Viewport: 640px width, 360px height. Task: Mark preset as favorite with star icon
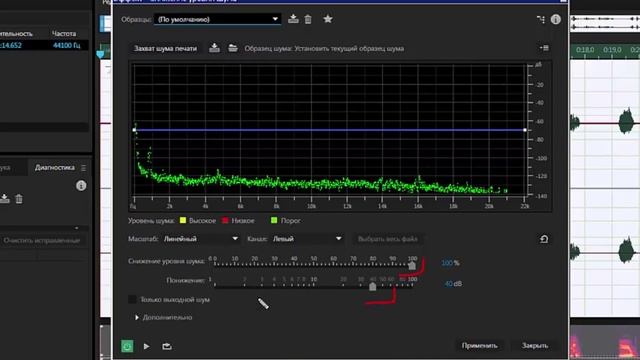[x=328, y=19]
